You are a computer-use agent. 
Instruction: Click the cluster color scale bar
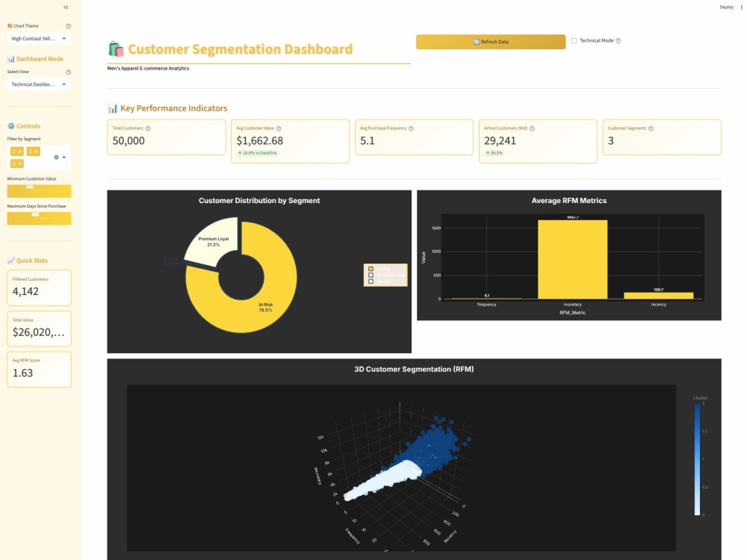click(x=697, y=459)
